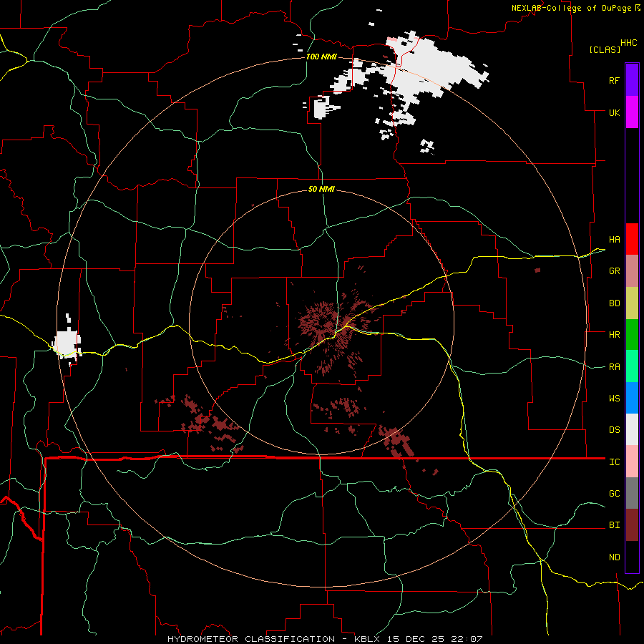Click the HR green legend swatch
The height and width of the screenshot is (644, 644).
pos(632,335)
